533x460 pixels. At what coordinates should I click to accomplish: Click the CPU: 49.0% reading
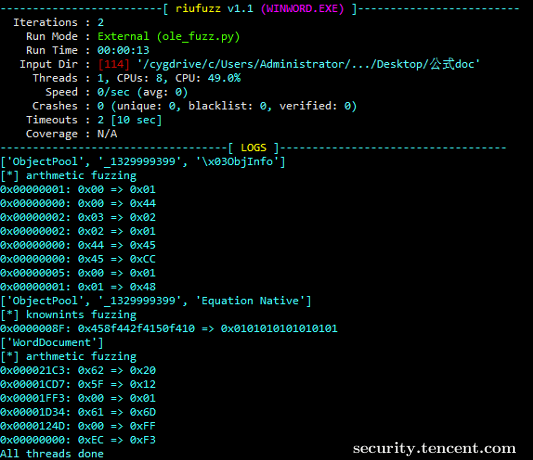208,78
